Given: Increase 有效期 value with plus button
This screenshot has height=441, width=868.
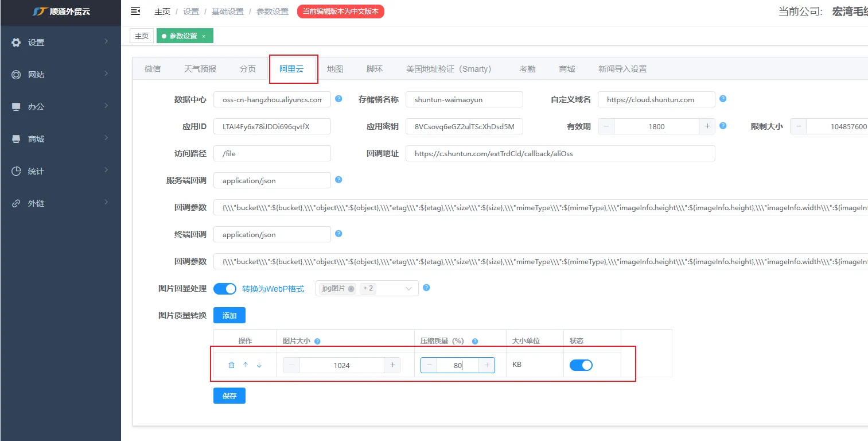Looking at the screenshot, I should pos(707,126).
